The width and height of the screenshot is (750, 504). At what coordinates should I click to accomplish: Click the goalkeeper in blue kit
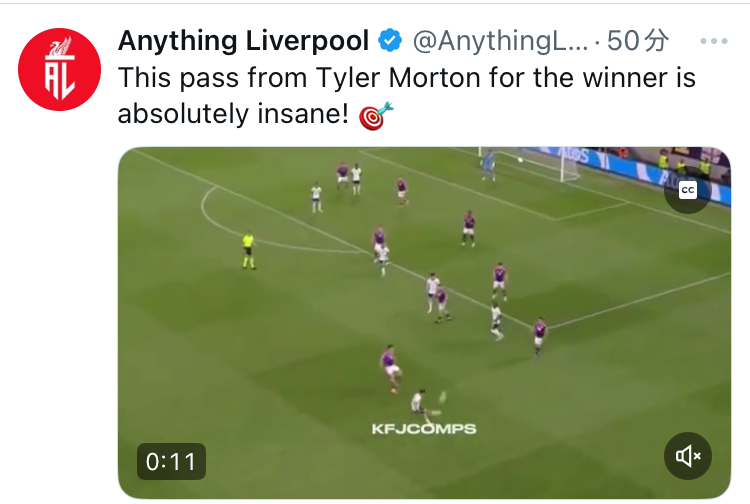point(488,165)
